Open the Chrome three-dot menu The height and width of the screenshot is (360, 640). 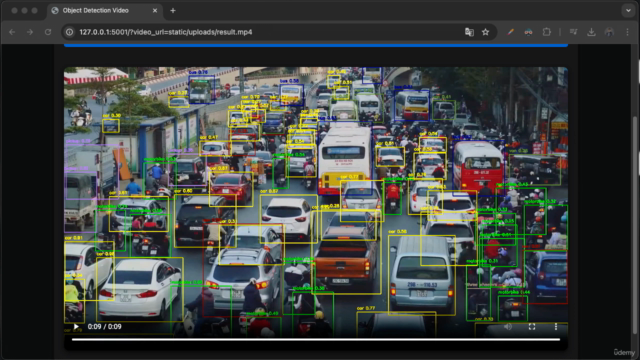tap(627, 32)
